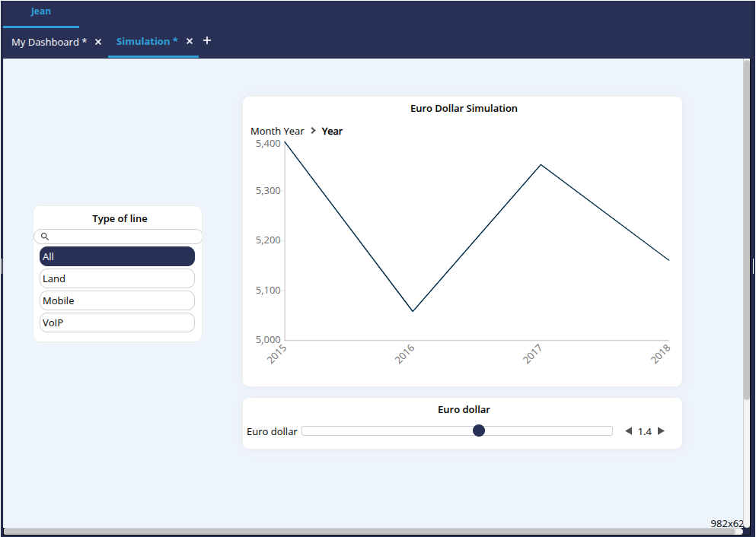Viewport: 756px width, 537px height.
Task: Select the All option in Type of line
Action: (x=117, y=256)
